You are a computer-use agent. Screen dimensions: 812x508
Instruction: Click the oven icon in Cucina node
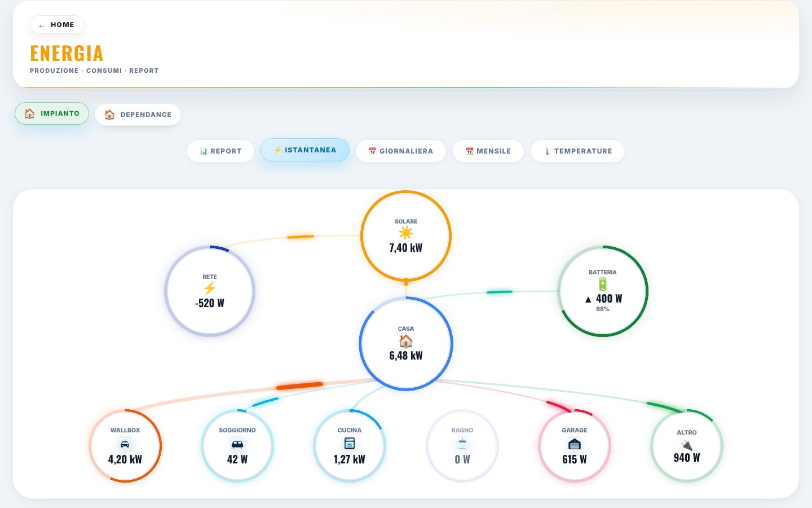coord(350,444)
